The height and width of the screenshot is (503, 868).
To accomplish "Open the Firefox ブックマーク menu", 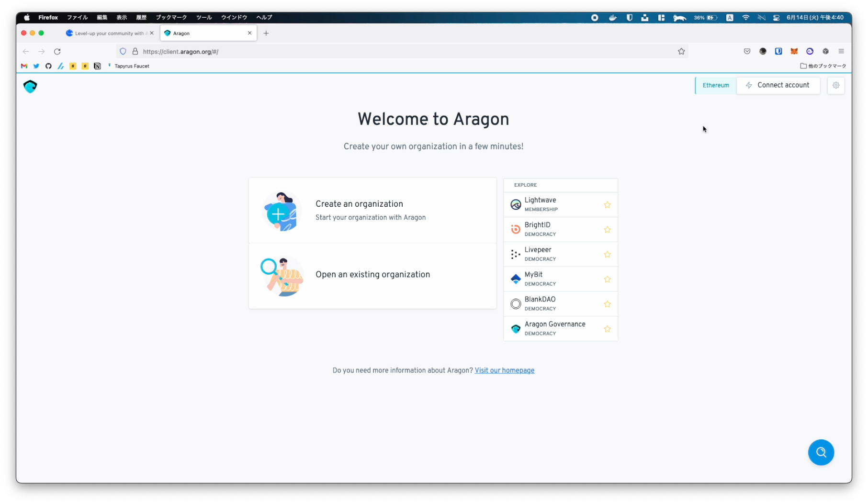I will pos(171,17).
